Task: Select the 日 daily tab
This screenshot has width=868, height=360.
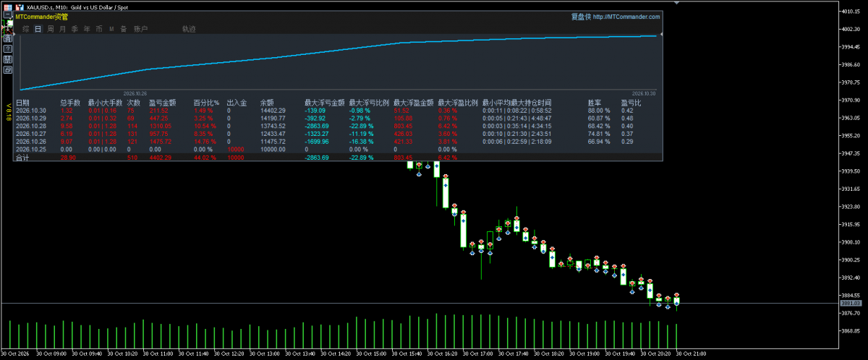Action: pos(38,29)
